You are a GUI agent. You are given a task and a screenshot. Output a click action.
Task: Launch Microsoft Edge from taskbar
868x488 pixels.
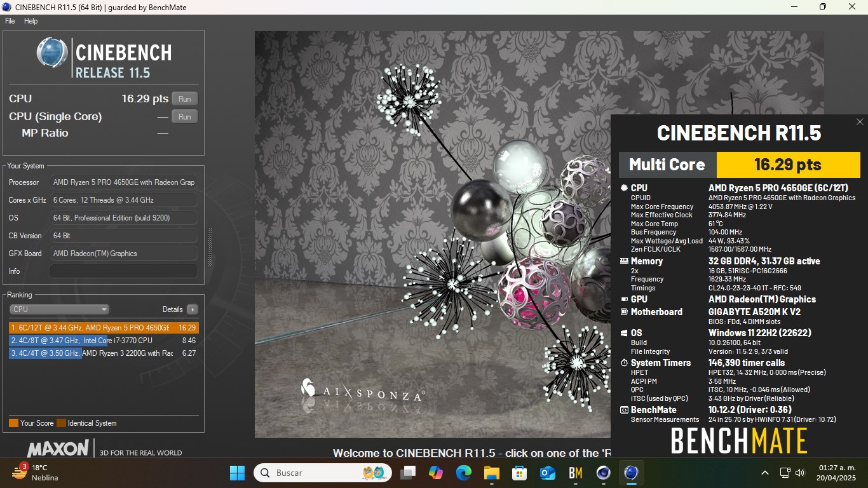point(463,473)
